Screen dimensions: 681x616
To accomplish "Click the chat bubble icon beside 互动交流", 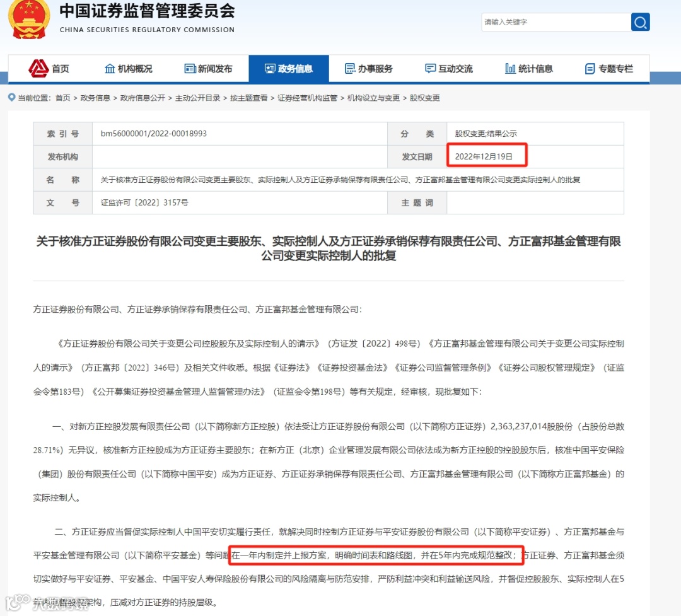I will [430, 69].
